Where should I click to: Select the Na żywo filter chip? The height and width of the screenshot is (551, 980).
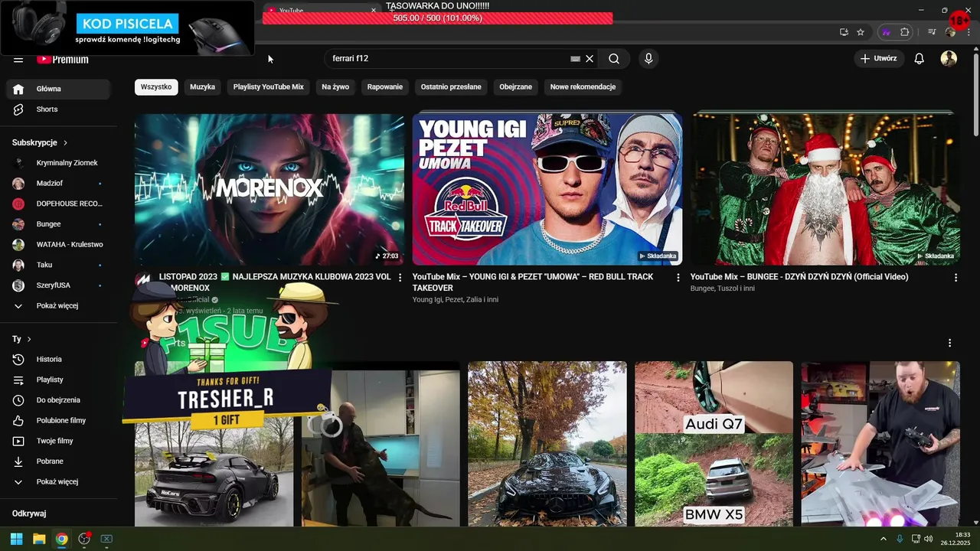click(x=335, y=86)
